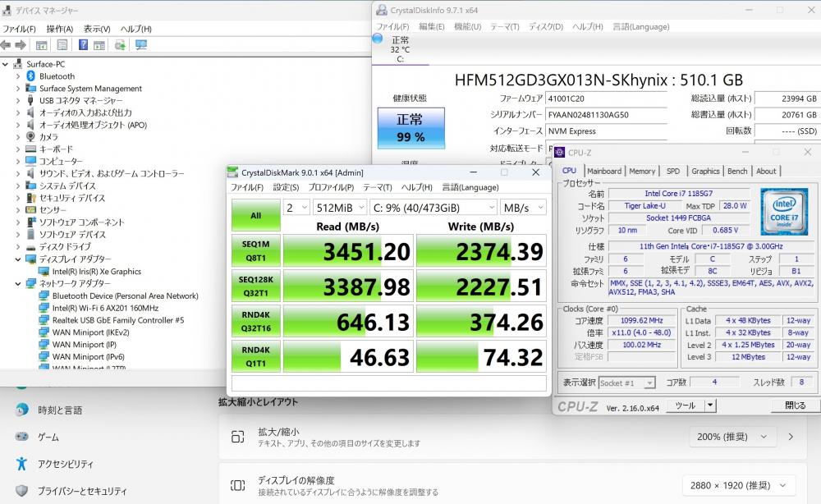
Task: Select Intel(R) Wi-Fi 6 AX201 160MHz
Action: pos(105,308)
